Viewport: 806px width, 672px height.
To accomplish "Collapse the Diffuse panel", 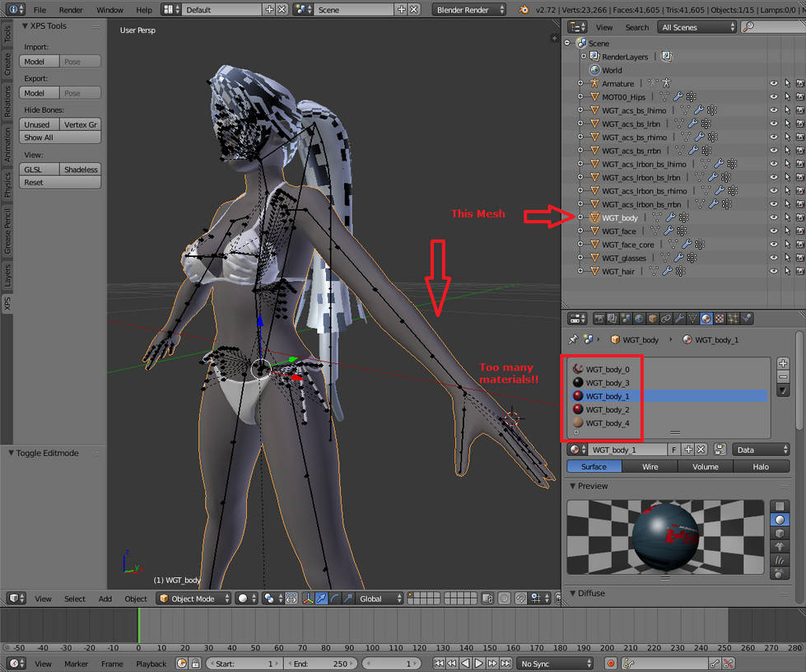I will point(573,593).
